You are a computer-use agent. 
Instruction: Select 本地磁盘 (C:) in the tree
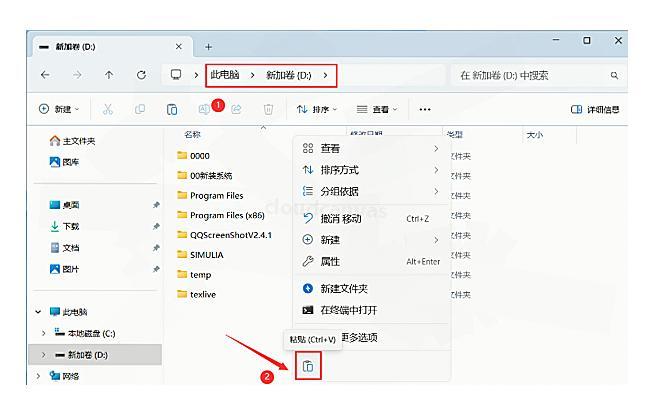pyautogui.click(x=85, y=333)
